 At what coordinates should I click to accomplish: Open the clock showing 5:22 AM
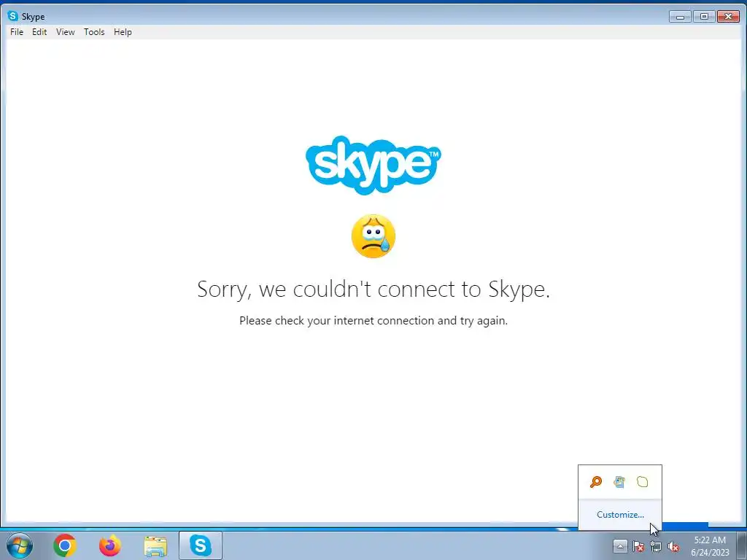pyautogui.click(x=710, y=546)
